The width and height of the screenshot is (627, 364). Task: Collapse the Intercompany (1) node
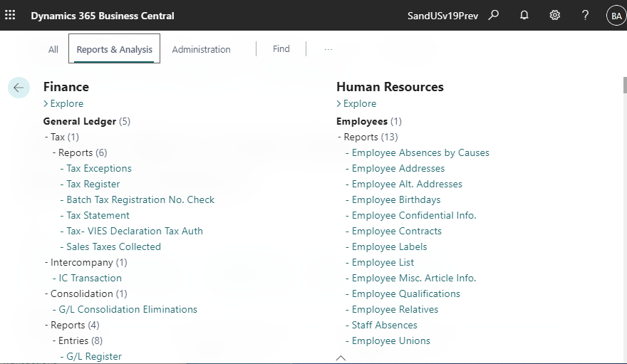86,263
